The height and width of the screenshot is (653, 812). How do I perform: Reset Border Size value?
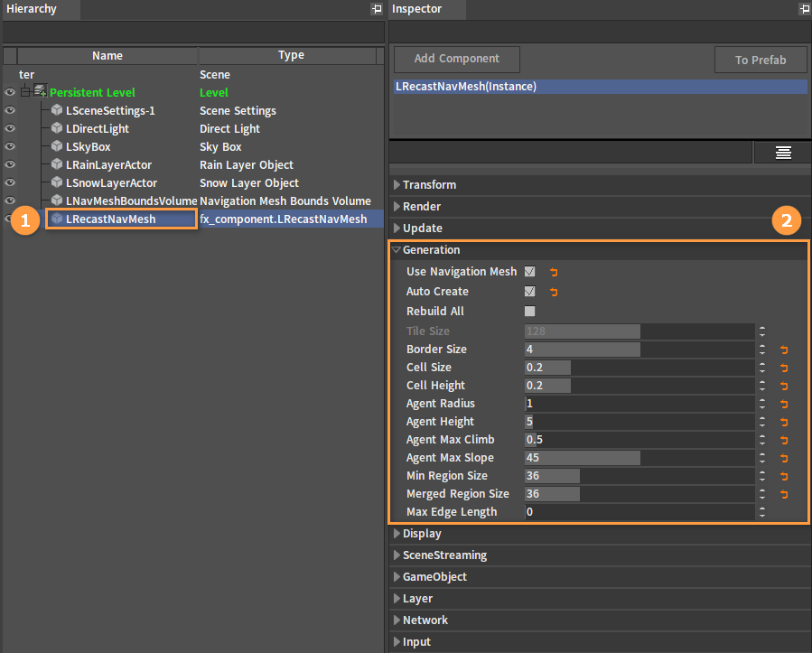click(x=784, y=350)
